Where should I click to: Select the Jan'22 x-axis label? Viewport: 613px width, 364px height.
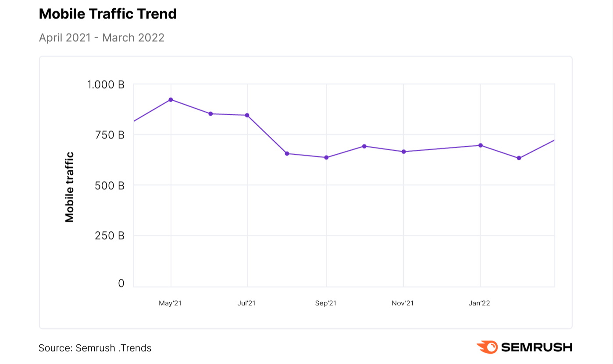click(x=480, y=303)
